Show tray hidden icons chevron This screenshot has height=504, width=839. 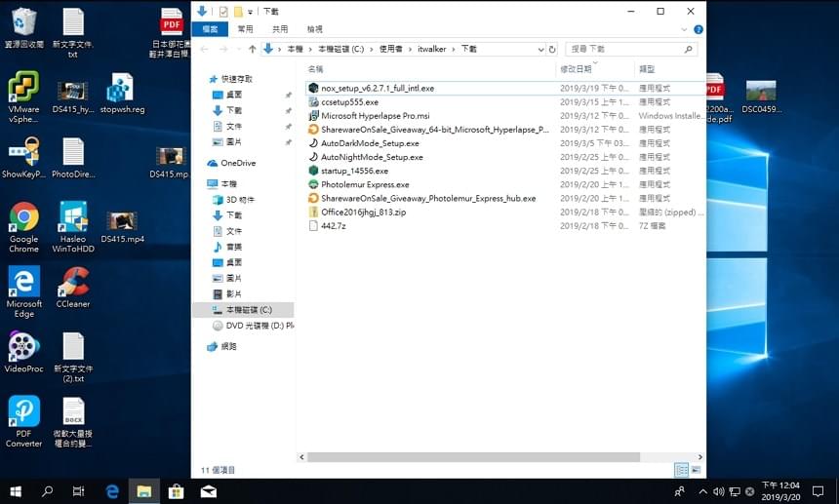(703, 491)
